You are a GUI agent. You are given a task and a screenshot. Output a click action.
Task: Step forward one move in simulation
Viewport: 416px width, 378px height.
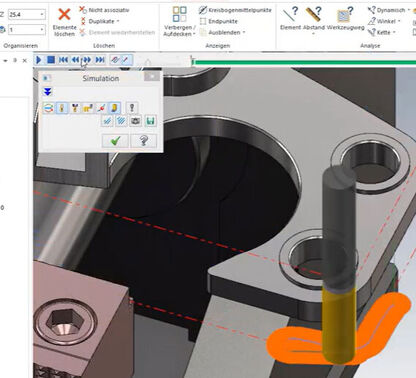87,60
